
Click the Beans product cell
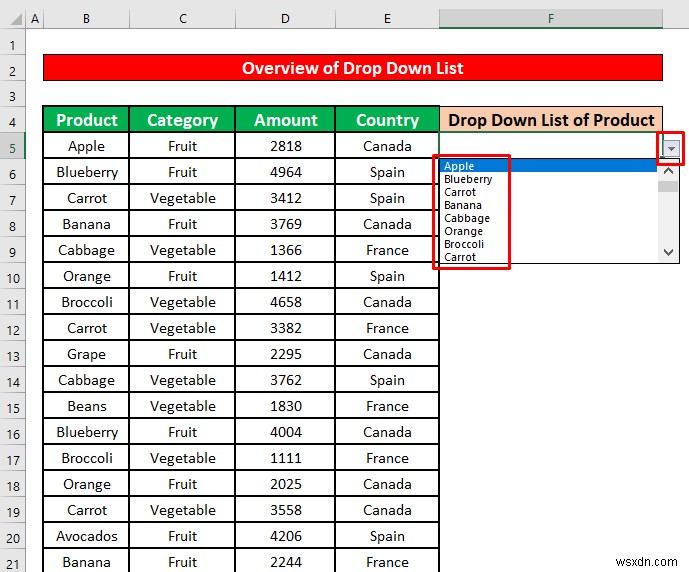86,406
